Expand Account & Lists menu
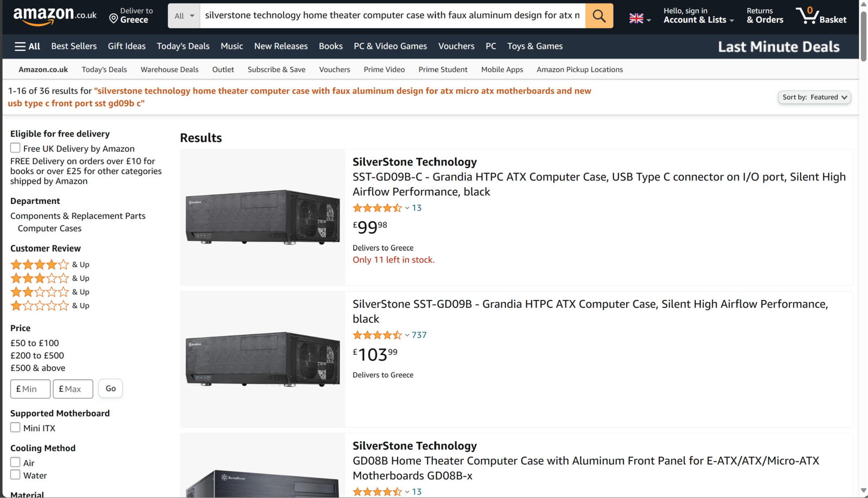Screen dimensions: 868x498 [698, 16]
